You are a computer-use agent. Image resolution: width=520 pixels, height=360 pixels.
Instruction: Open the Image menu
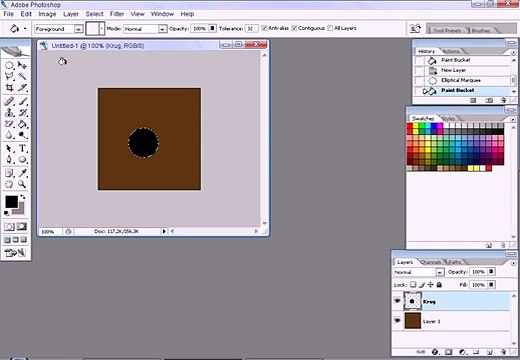[x=47, y=14]
